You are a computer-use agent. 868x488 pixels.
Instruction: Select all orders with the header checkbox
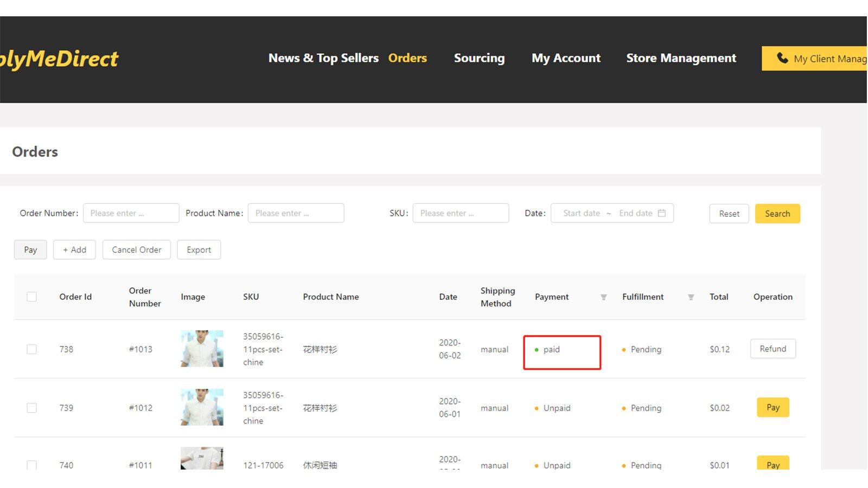pos(31,297)
